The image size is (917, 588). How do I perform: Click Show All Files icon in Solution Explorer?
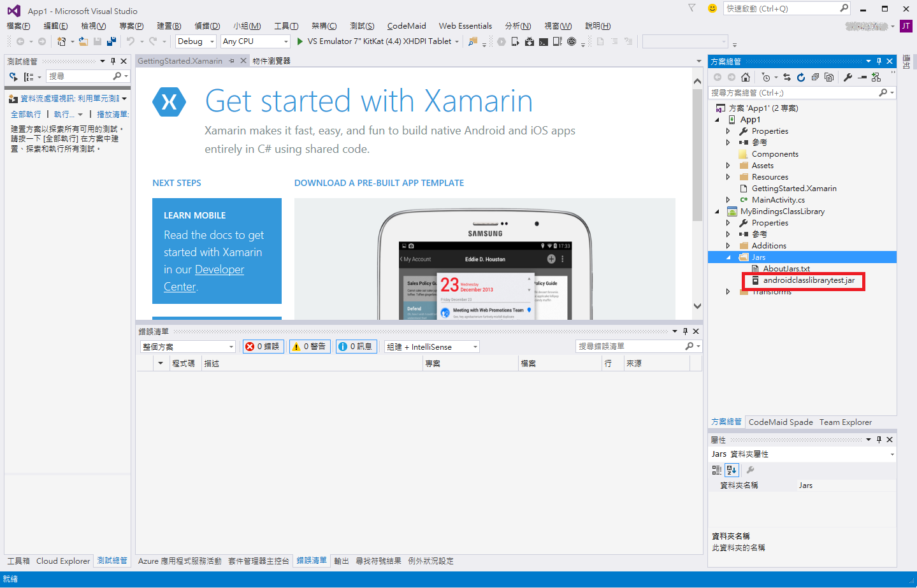point(829,77)
